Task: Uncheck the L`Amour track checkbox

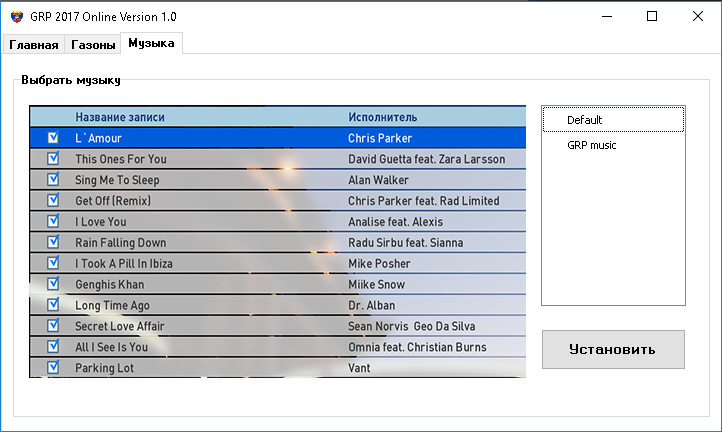Action: (x=53, y=137)
